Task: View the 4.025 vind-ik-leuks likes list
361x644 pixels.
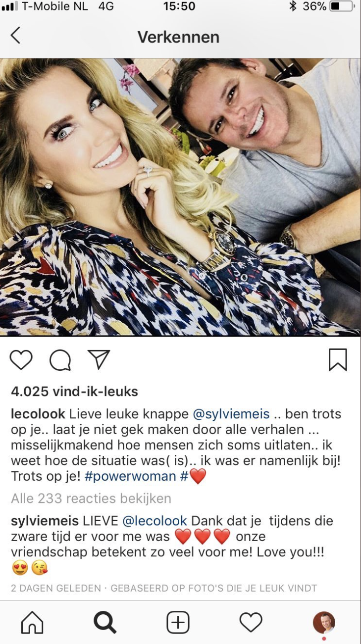Action: (x=74, y=392)
